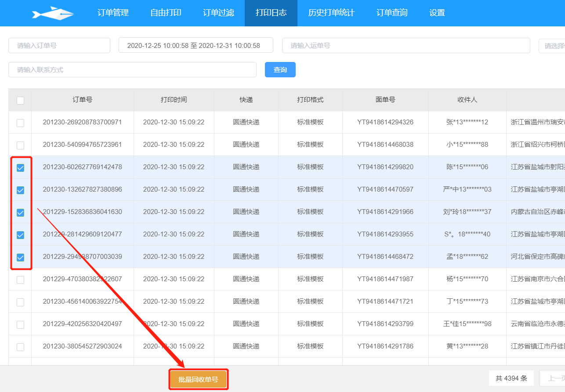Click the 上一页 pagination button
The image size is (565, 392).
[x=554, y=378]
